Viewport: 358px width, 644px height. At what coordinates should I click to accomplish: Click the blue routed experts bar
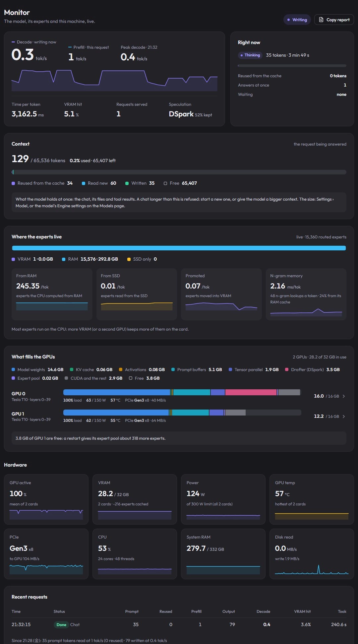point(179,248)
